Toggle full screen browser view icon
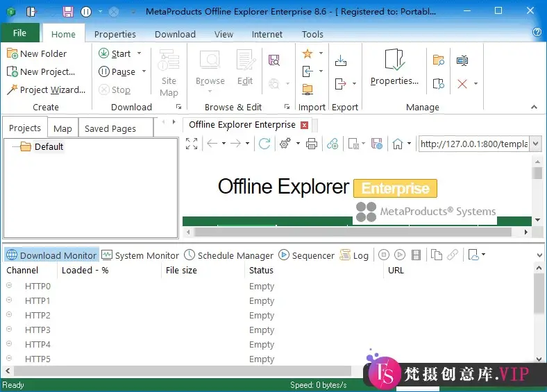Viewport: 547px width, 392px height. [192, 144]
